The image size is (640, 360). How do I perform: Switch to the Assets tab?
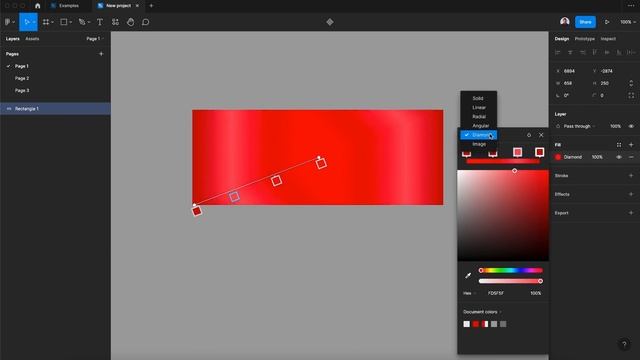pos(32,39)
